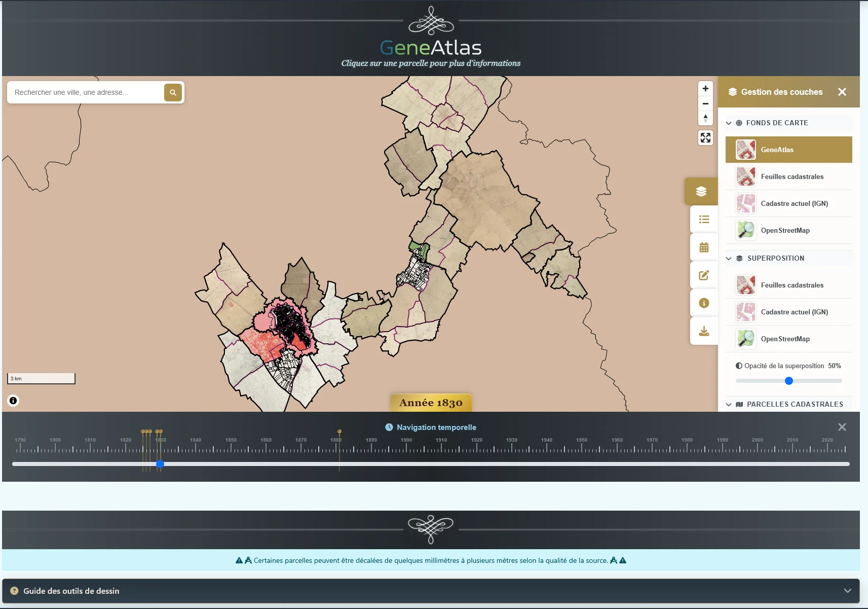Open the download side tab
The width and height of the screenshot is (868, 609).
tap(704, 331)
